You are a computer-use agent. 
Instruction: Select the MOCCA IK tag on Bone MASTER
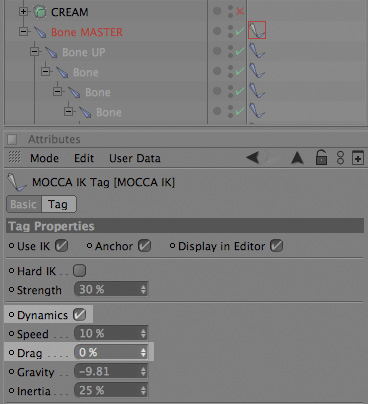[x=257, y=30]
